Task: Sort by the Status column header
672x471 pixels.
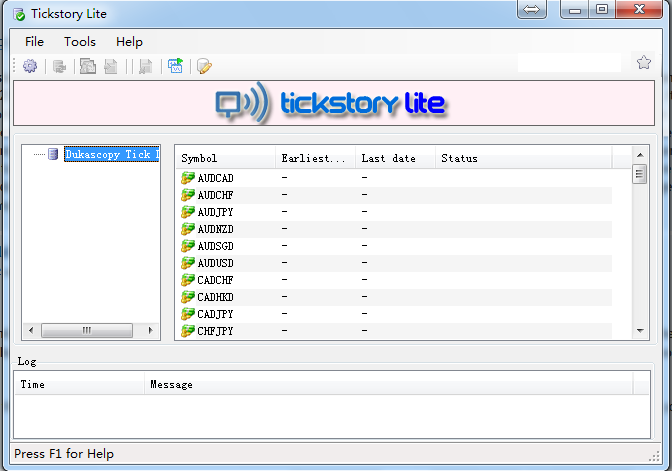Action: click(x=524, y=159)
